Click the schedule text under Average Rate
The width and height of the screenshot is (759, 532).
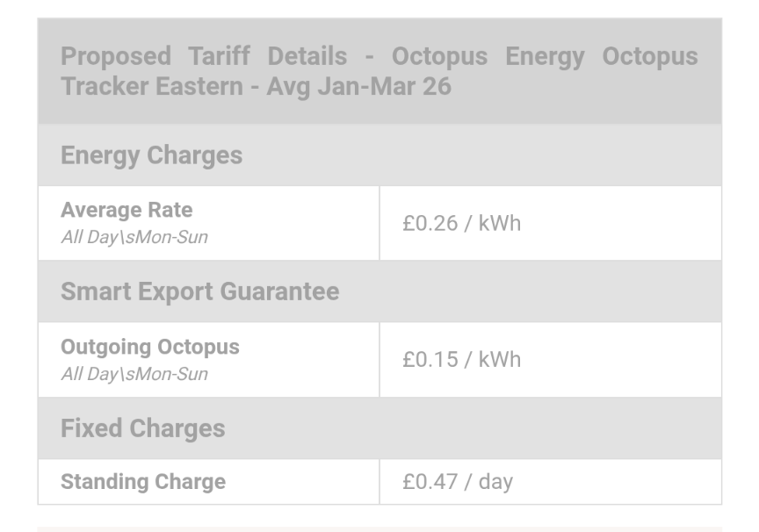click(134, 237)
